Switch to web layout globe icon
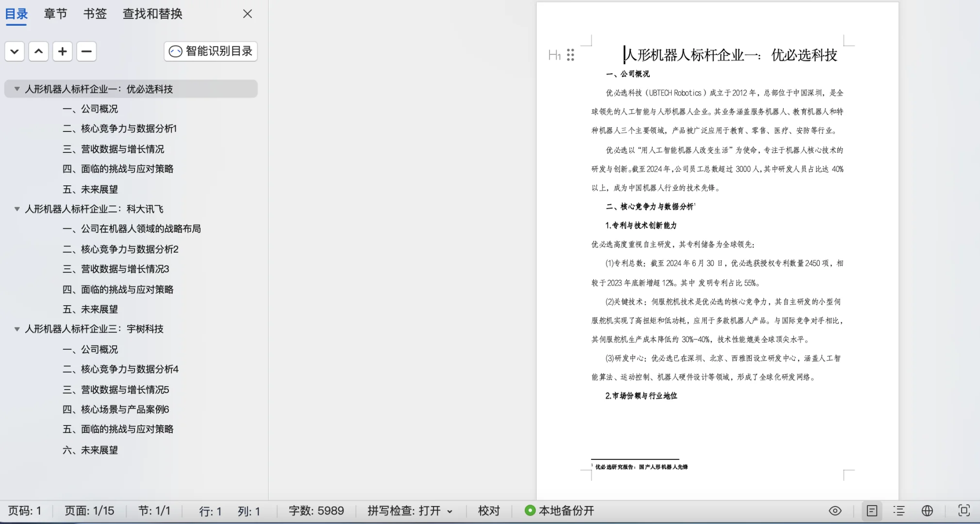 coord(927,511)
